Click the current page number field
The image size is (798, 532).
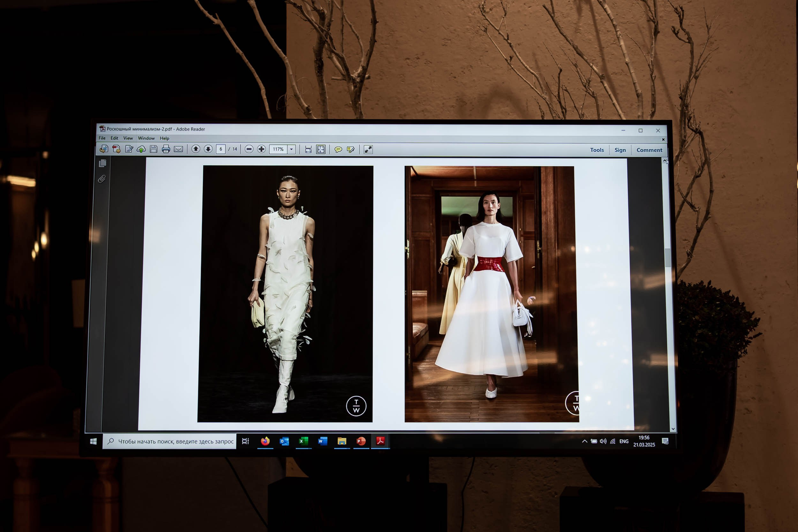point(221,149)
